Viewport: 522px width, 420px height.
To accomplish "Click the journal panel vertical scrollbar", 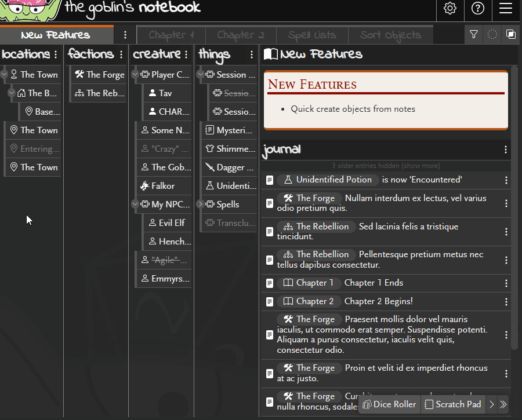I will (514, 232).
